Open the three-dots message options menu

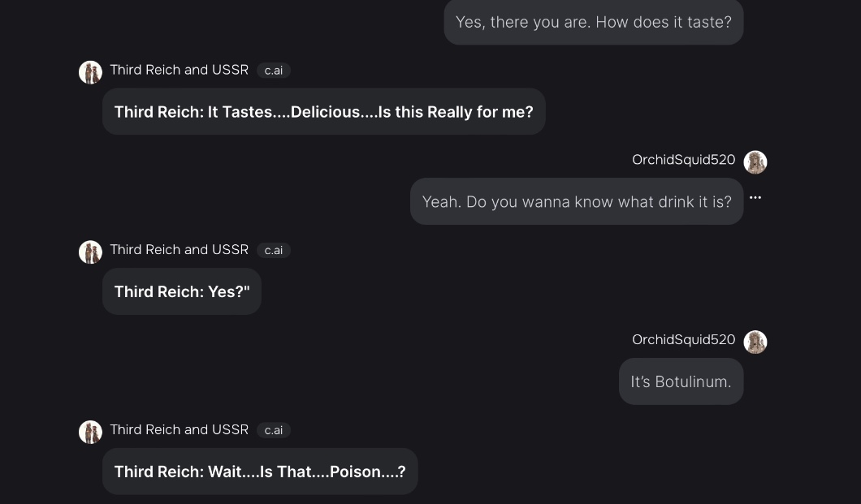755,197
